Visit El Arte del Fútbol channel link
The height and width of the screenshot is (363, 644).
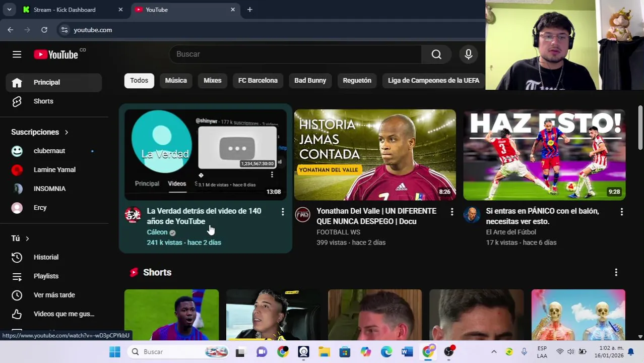pyautogui.click(x=511, y=232)
